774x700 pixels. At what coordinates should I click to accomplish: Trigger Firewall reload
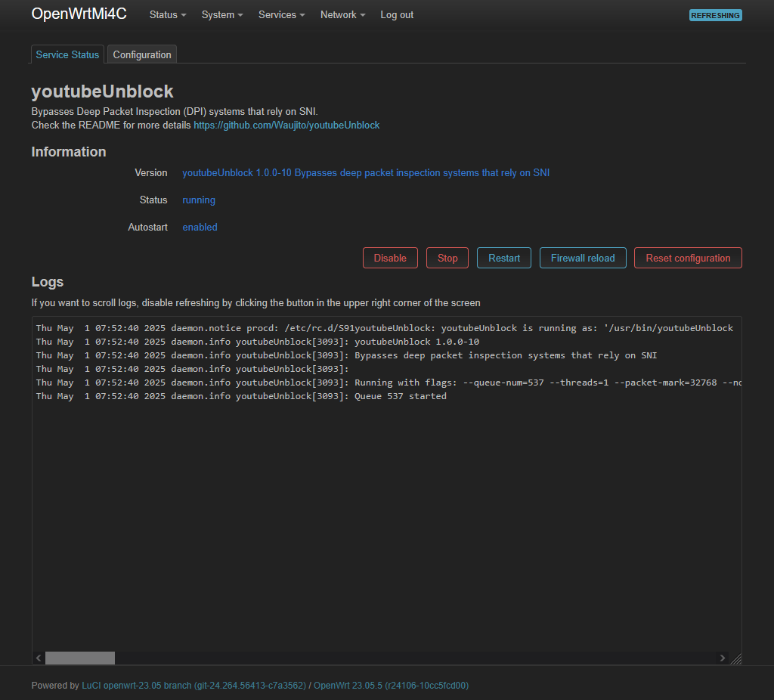(x=583, y=258)
